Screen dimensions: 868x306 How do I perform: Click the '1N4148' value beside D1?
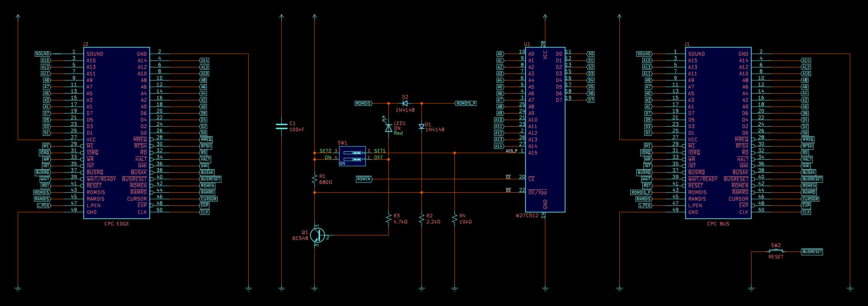coord(435,130)
